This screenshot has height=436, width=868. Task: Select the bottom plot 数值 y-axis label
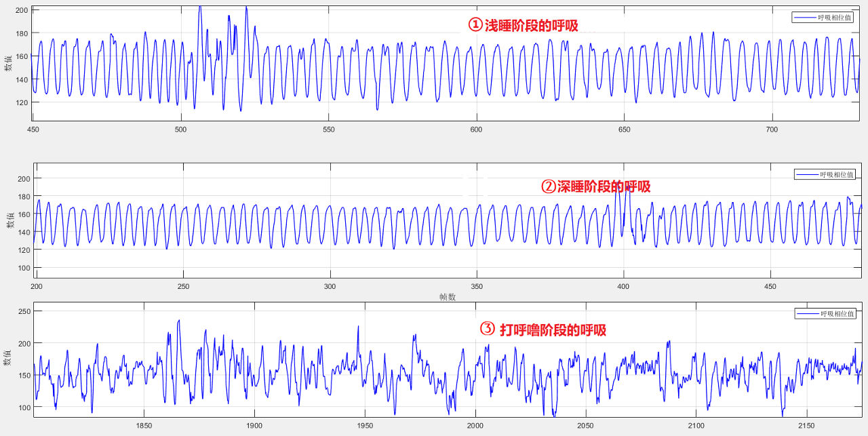click(7, 359)
